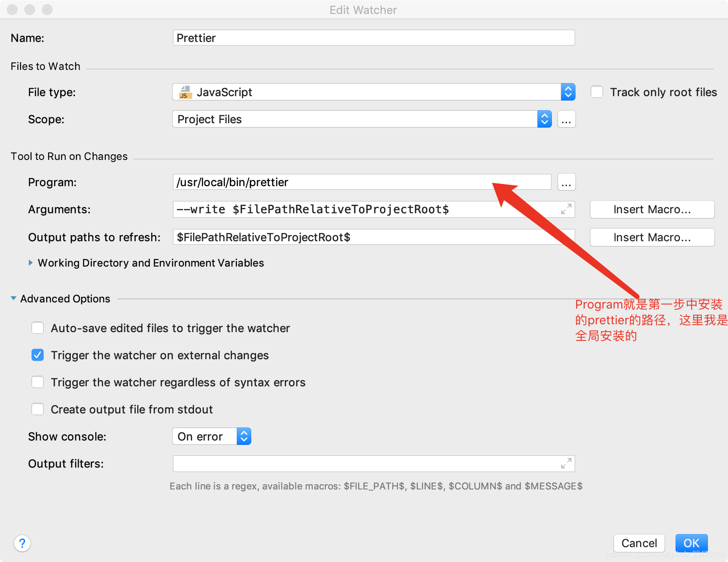Click the Program path input field
Screen dimensions: 728x562
[x=362, y=182]
